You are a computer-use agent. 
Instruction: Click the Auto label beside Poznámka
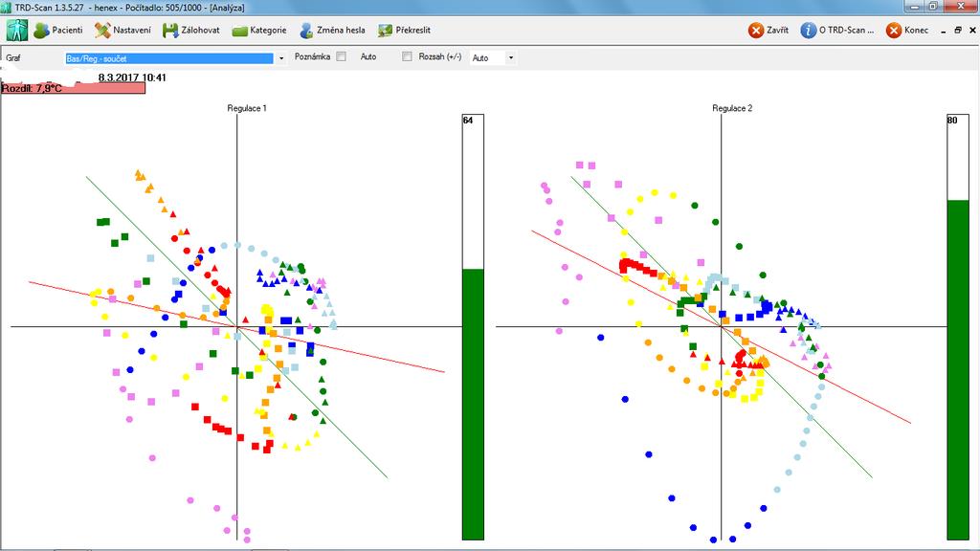click(368, 56)
